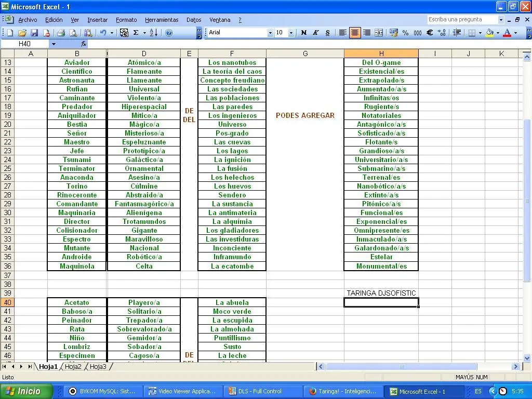Sort ascending A-Z
The image size is (532, 399).
(x=153, y=33)
